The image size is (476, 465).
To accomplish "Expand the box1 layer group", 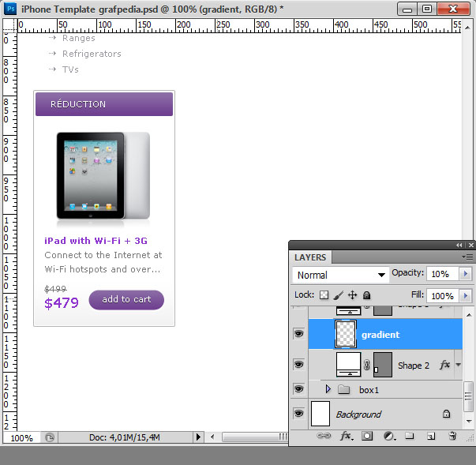I will click(328, 389).
